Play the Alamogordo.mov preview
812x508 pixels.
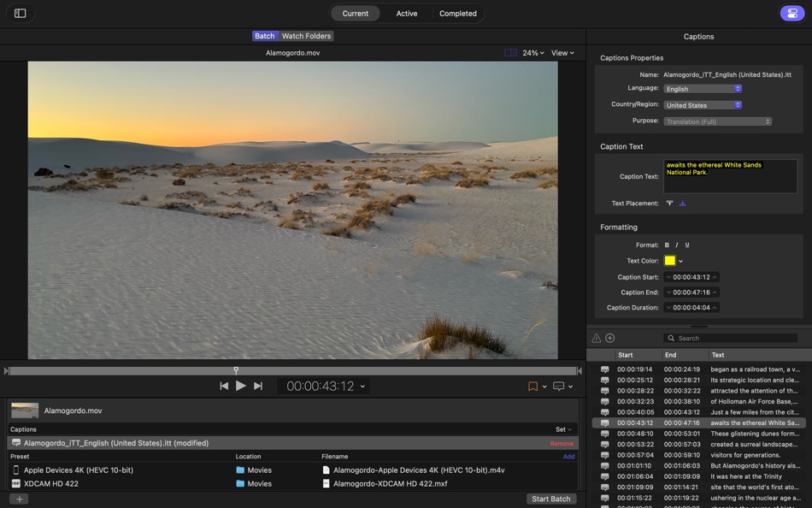241,386
